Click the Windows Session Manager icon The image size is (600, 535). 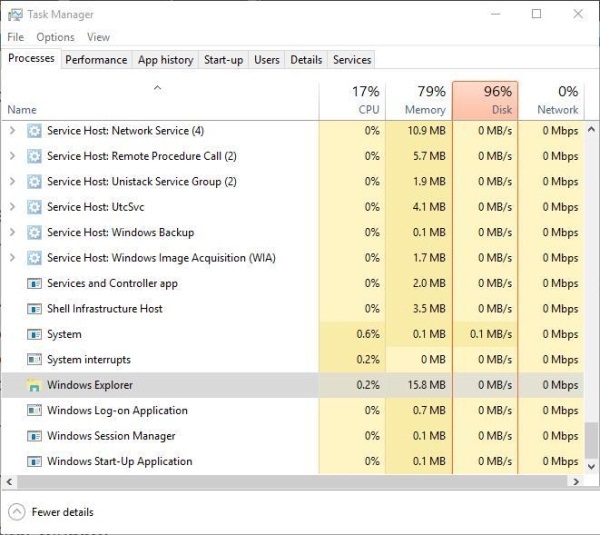(x=34, y=436)
